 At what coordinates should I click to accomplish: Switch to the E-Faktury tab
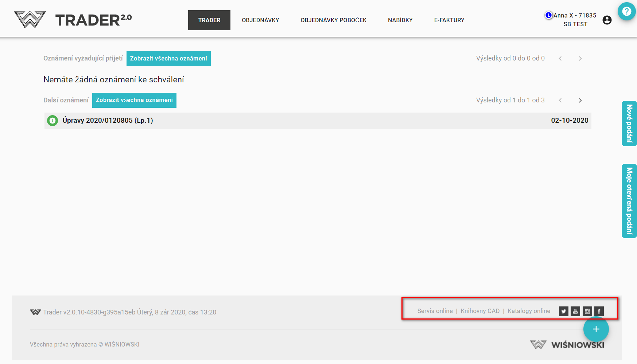tap(449, 20)
